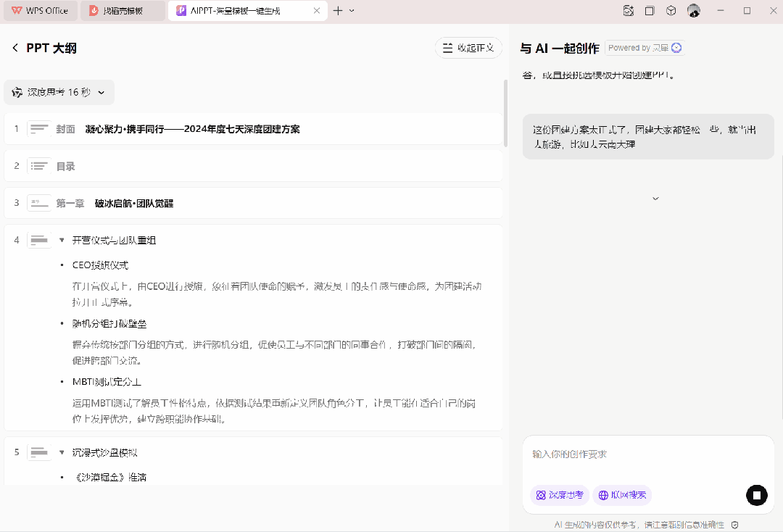783x532 pixels.
Task: Toggle 联网搜索 in the chat input
Action: (622, 495)
